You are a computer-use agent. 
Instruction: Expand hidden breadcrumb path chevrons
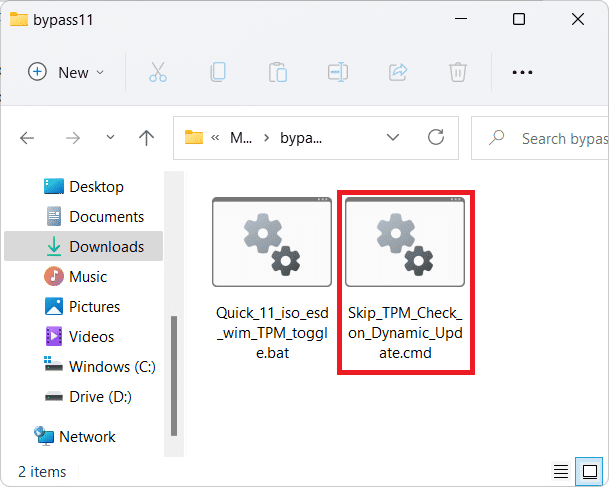[x=215, y=137]
